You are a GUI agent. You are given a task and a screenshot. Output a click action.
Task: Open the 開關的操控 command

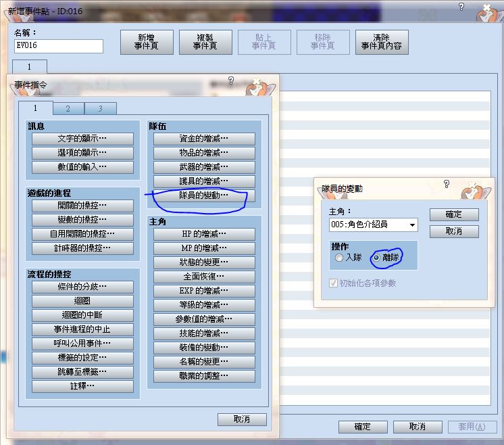(82, 206)
